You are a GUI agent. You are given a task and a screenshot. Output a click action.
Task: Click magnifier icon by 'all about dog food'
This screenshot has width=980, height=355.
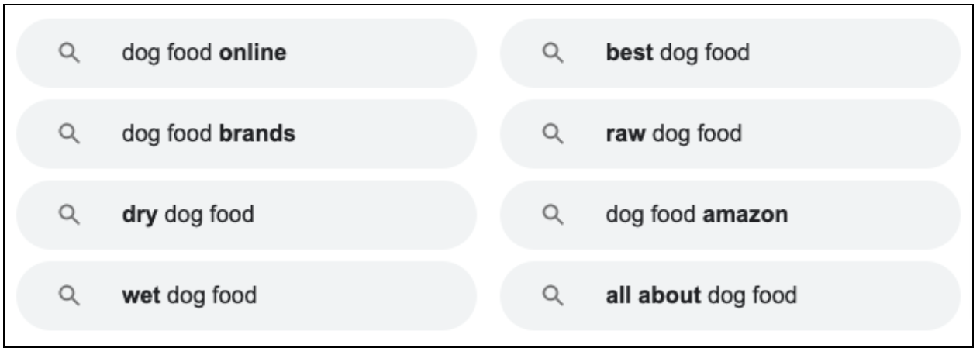click(x=552, y=295)
